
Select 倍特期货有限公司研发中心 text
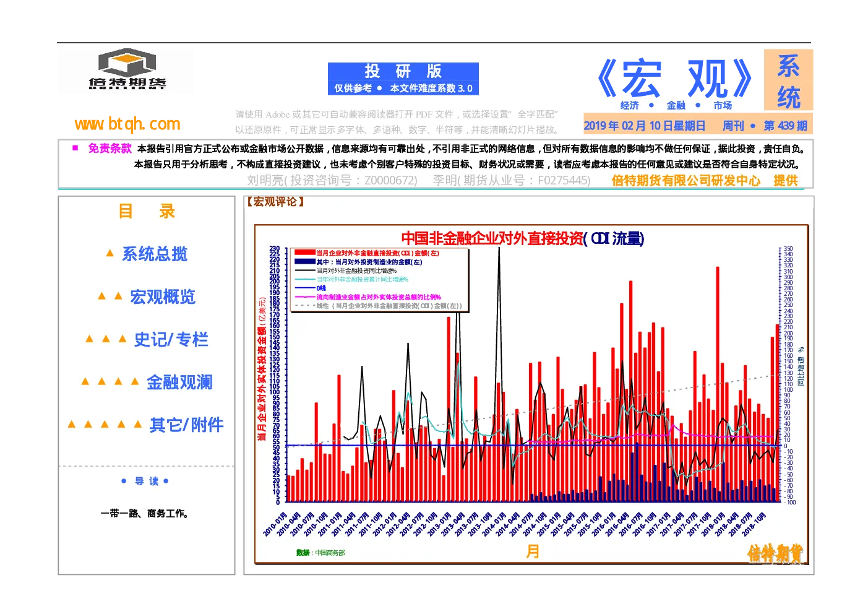pyautogui.click(x=686, y=180)
